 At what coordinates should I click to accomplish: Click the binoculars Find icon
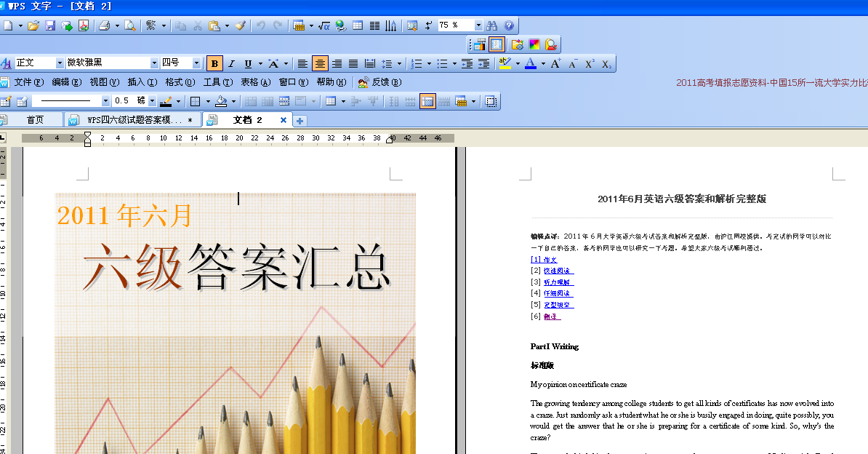[492, 25]
